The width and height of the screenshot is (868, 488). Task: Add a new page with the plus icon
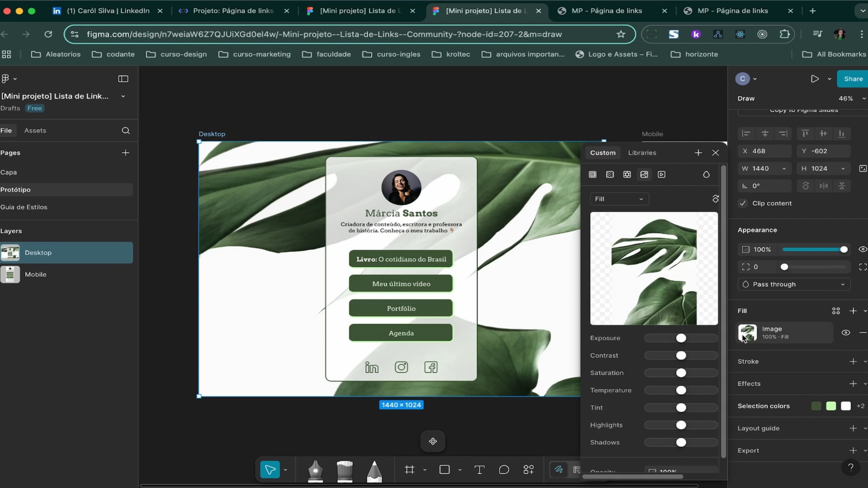(126, 153)
